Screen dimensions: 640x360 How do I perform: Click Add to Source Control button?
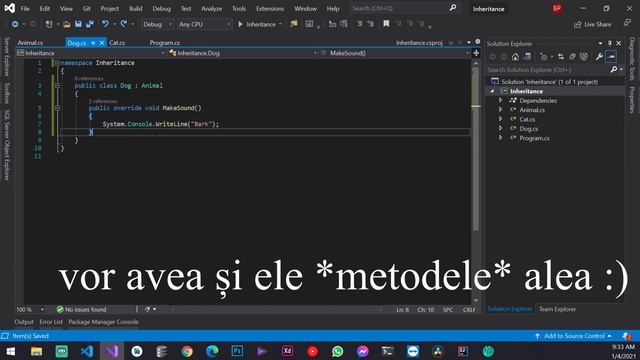573,336
